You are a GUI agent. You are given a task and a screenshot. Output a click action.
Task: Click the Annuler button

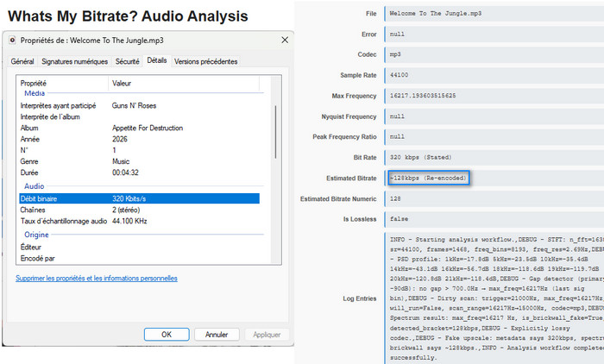[217, 335]
